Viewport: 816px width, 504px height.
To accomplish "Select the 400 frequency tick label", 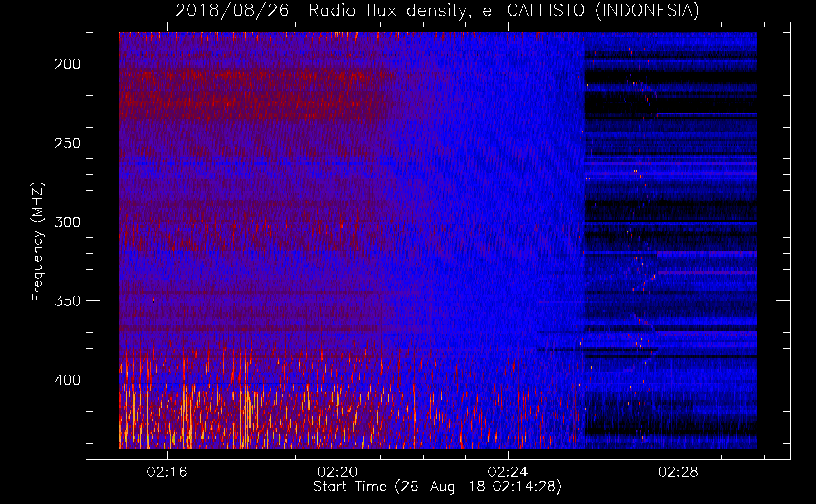I will click(68, 380).
